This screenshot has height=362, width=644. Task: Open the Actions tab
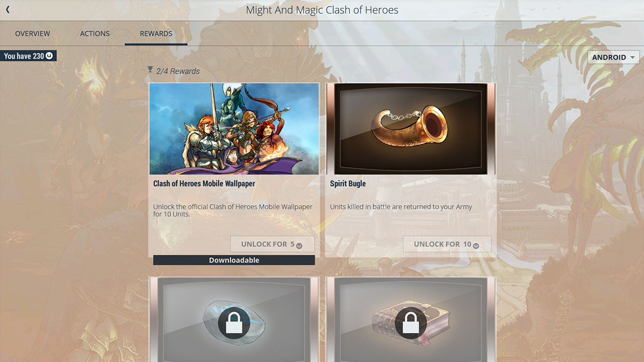95,34
